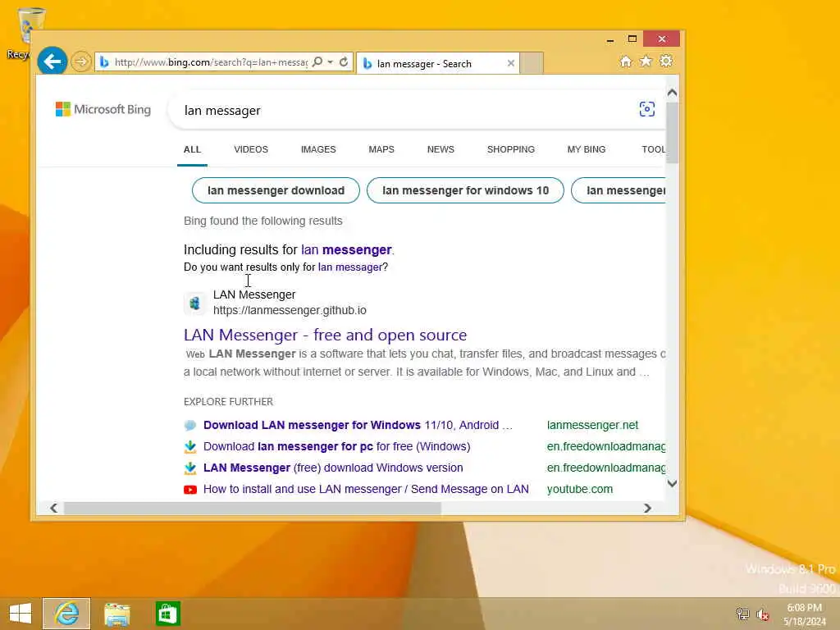Choose 'lan messenger for windows 10' suggestion
840x630 pixels.
465,190
